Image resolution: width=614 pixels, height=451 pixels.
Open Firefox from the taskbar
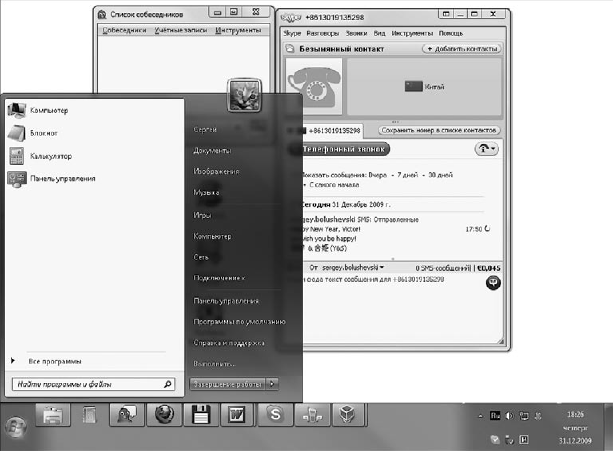pos(163,415)
